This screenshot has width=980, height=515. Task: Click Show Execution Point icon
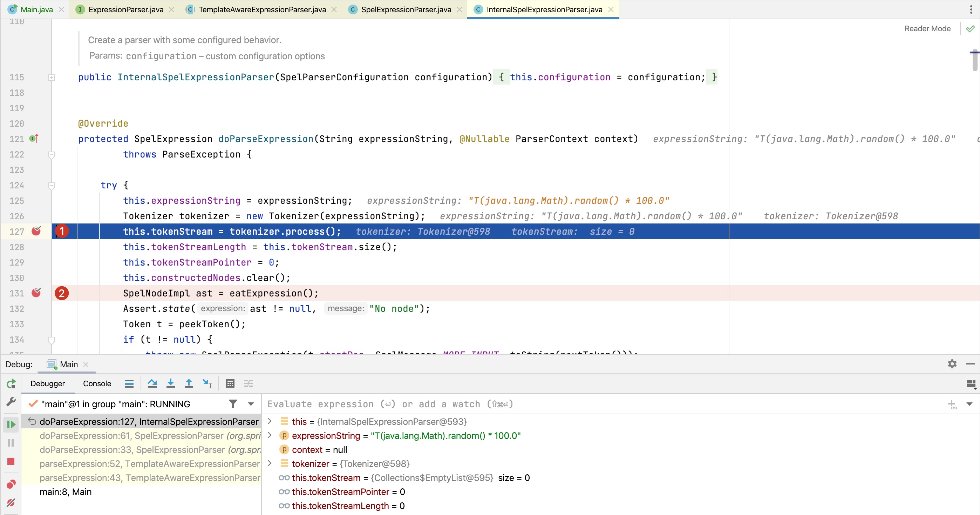[x=129, y=383]
